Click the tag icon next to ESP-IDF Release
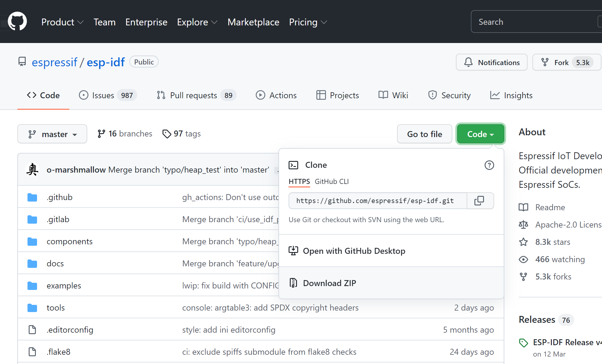The width and height of the screenshot is (602, 364). coord(523,343)
